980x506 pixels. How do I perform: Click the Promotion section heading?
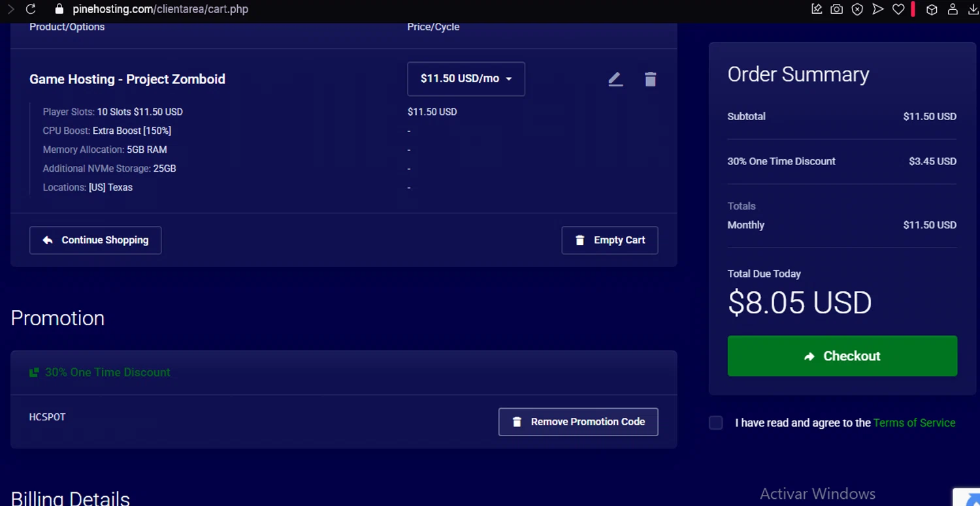[x=57, y=318]
